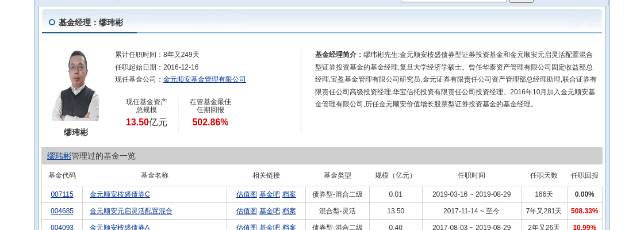Open fund 金元顺安桉盛债券C
The width and height of the screenshot is (644, 230).
click(x=120, y=194)
